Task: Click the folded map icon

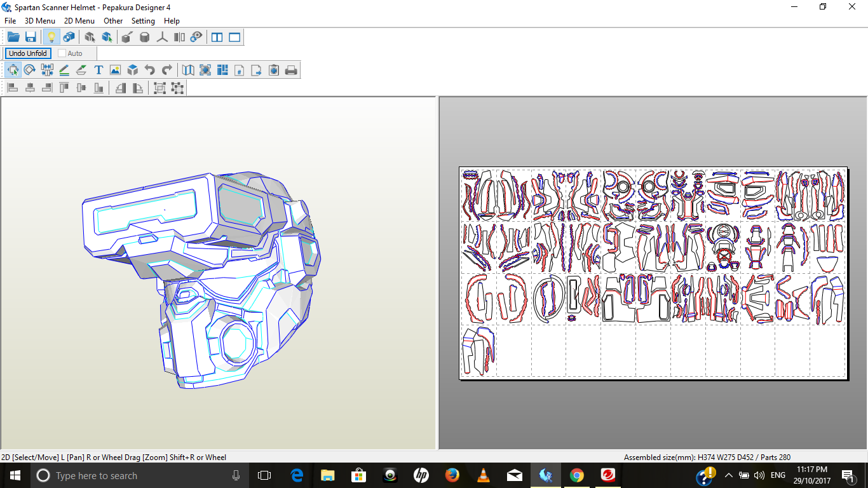Action: (188, 70)
